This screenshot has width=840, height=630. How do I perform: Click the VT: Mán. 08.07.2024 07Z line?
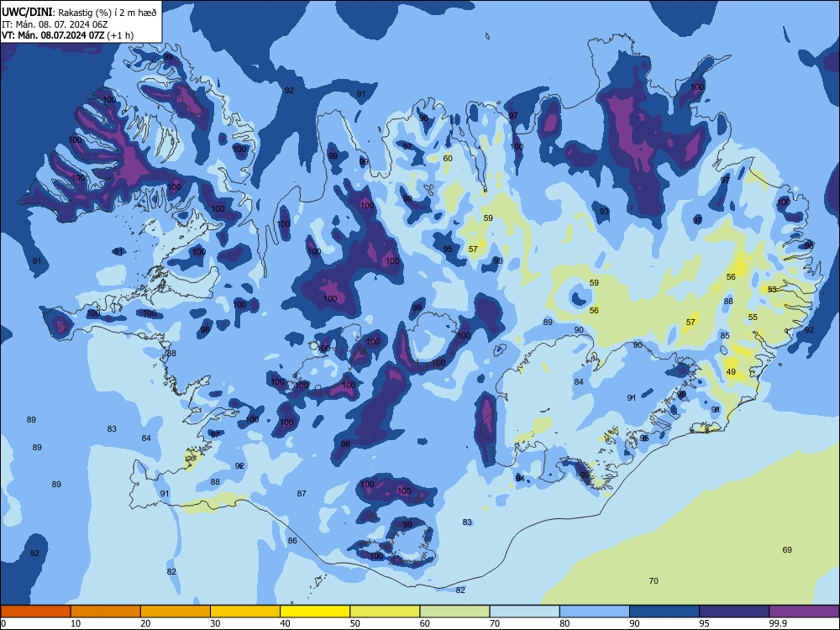click(67, 35)
